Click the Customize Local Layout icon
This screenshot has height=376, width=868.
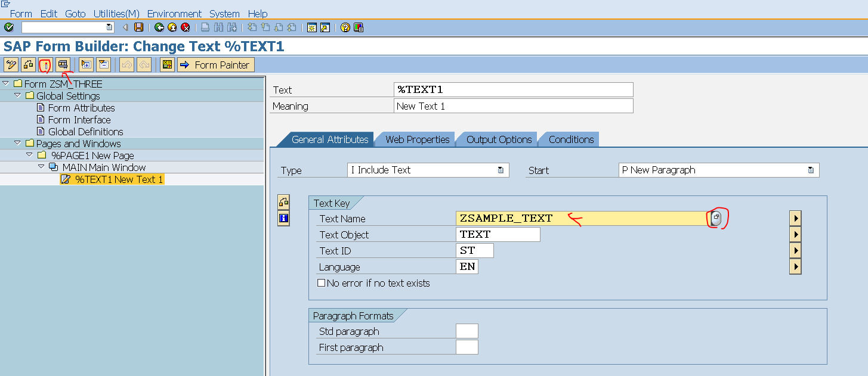tap(359, 27)
